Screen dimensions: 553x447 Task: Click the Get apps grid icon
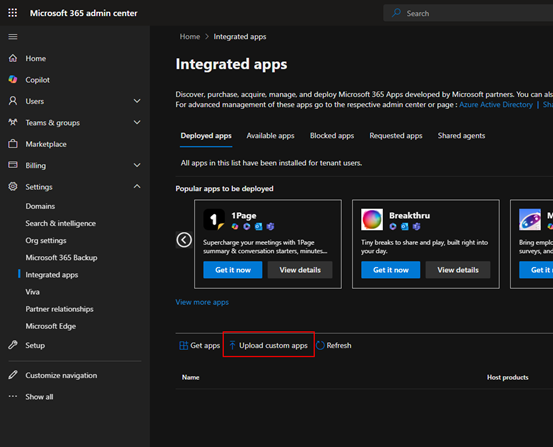pyautogui.click(x=183, y=345)
